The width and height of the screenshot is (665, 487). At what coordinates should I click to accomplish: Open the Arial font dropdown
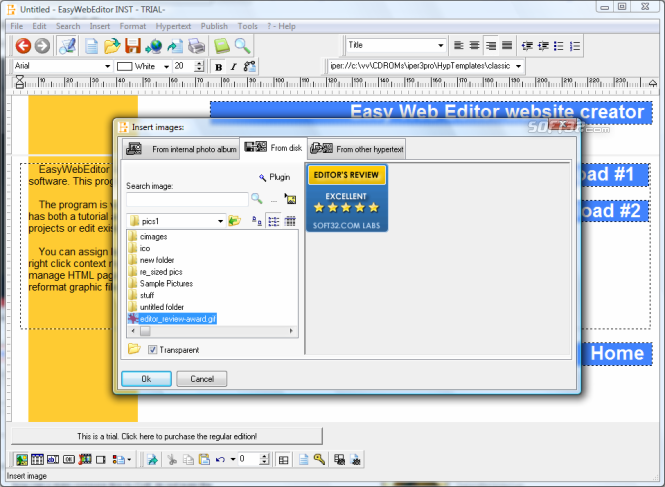tap(107, 67)
